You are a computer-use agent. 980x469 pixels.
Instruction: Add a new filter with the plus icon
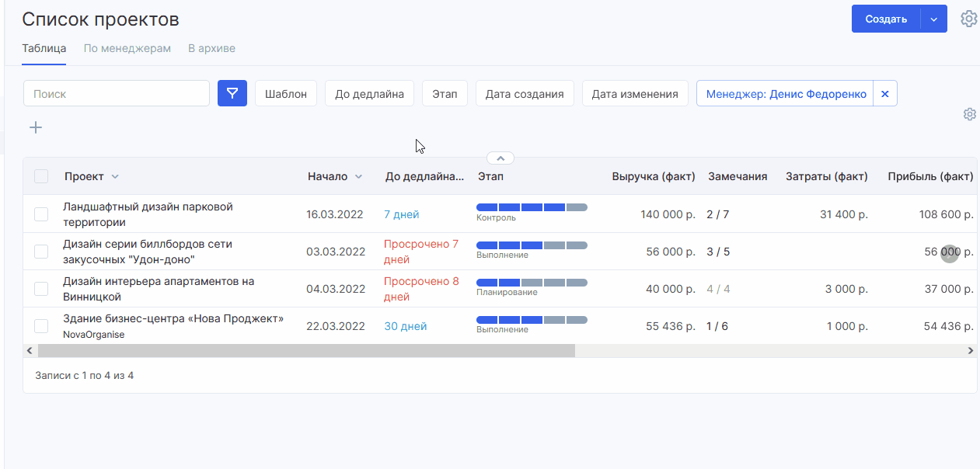(36, 127)
